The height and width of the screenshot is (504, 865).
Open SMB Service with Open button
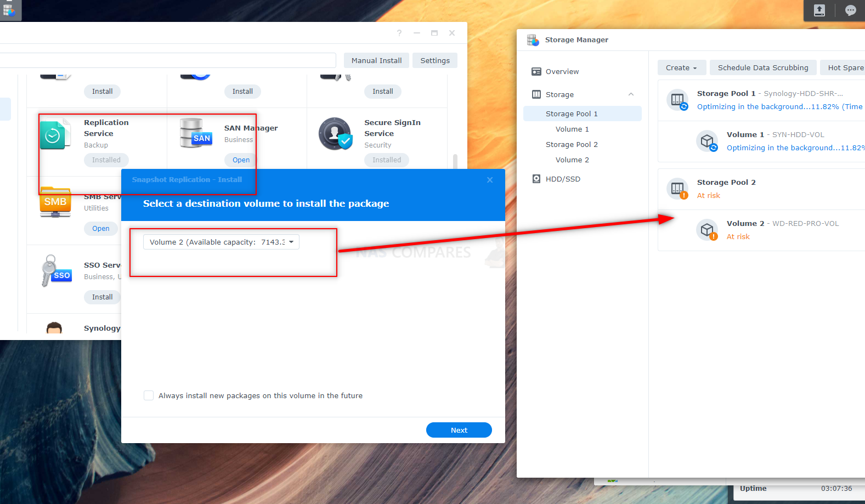coord(101,228)
